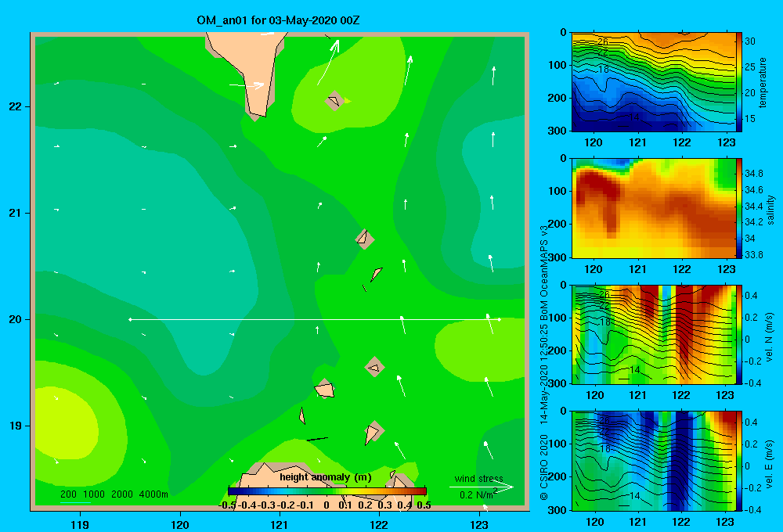Image resolution: width=783 pixels, height=532 pixels.
Task: Click longitude label 120 under main map
Action: point(180,524)
